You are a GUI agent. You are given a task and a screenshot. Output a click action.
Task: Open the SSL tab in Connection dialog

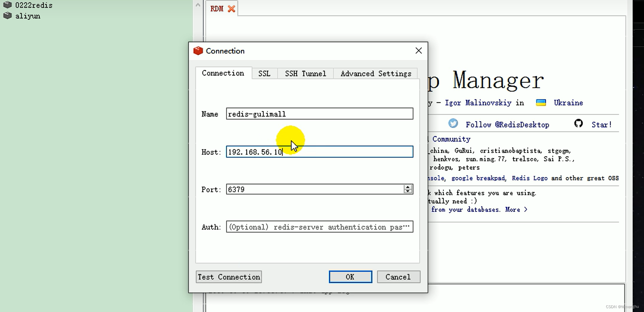pos(264,73)
